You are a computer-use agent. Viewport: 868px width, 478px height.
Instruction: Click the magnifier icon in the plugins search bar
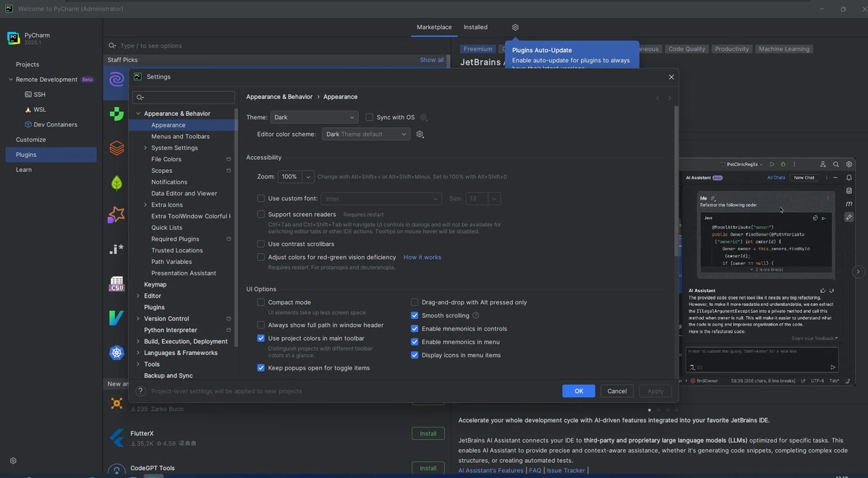pyautogui.click(x=112, y=46)
